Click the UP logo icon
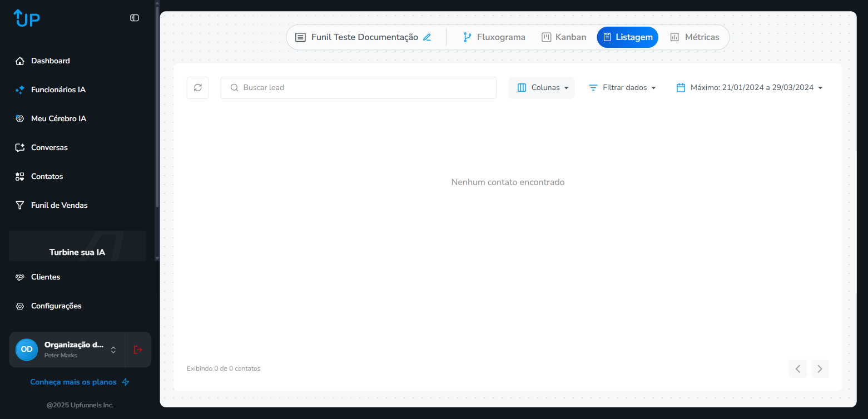 [x=27, y=18]
